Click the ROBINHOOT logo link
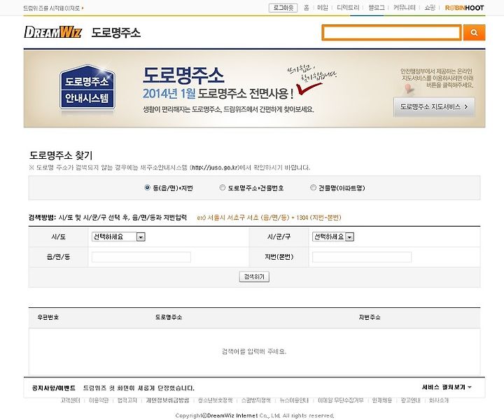This screenshot has width=504, height=420. pyautogui.click(x=465, y=8)
